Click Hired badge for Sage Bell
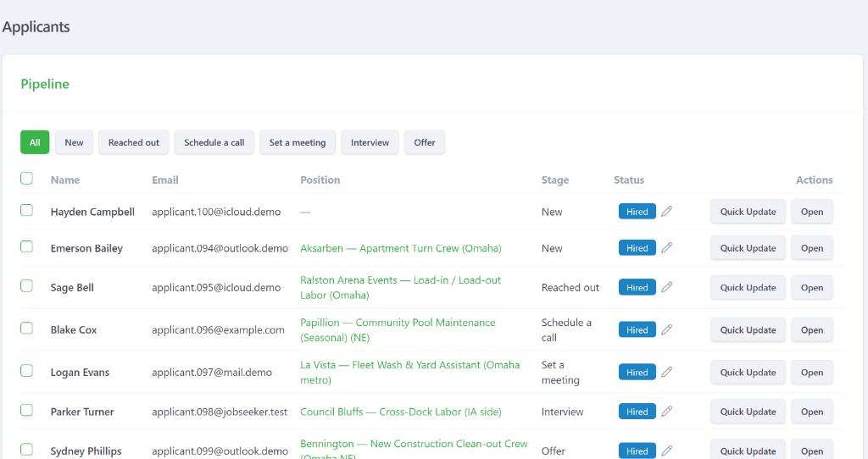Viewport: 868px width, 459px height. pyautogui.click(x=637, y=288)
